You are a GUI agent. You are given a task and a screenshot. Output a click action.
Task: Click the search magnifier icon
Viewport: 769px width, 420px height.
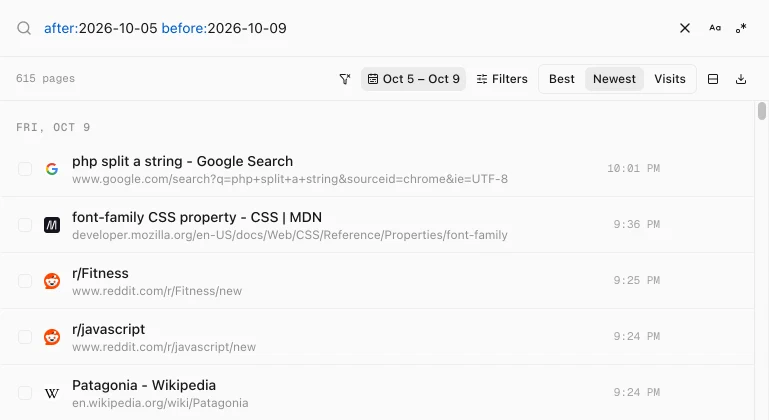coord(24,28)
